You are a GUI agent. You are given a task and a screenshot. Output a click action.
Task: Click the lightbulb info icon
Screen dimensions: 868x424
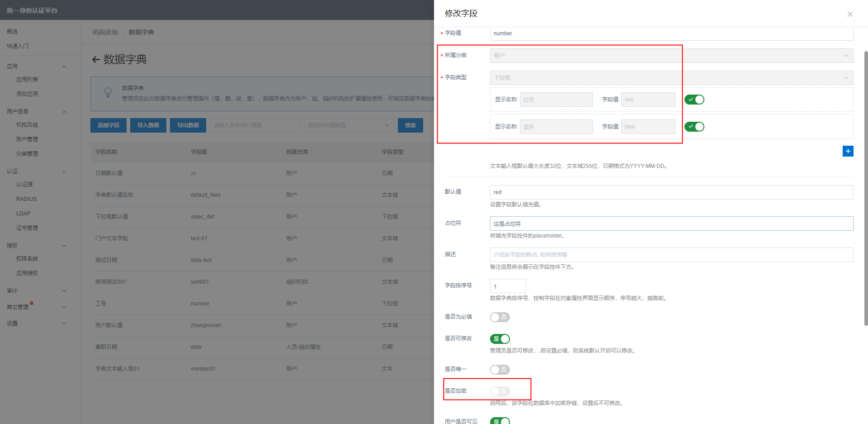point(108,93)
